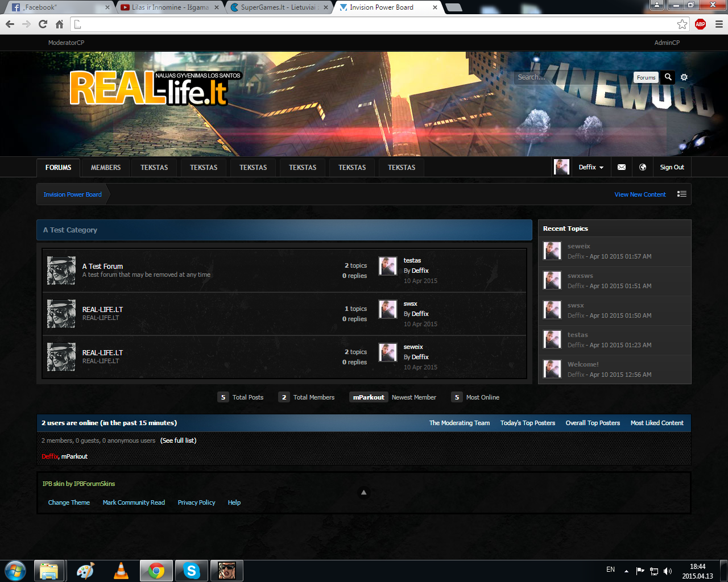Open Overall Top Posters

[593, 423]
